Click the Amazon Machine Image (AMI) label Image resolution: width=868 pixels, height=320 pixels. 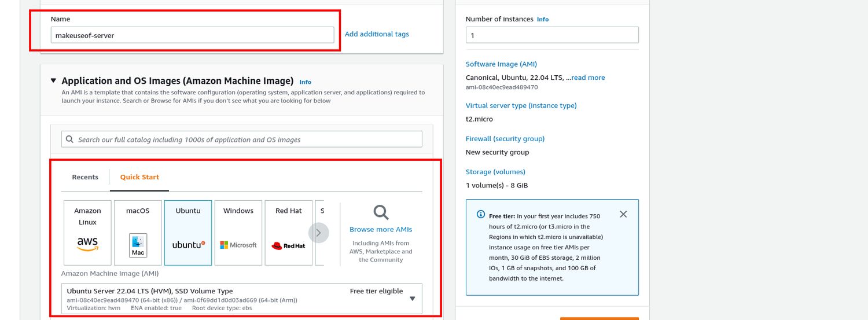coord(110,274)
